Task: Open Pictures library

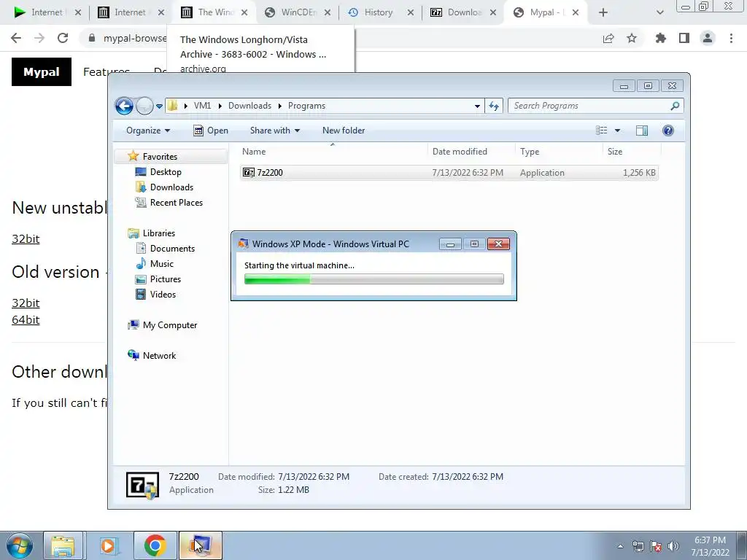Action: [x=166, y=279]
